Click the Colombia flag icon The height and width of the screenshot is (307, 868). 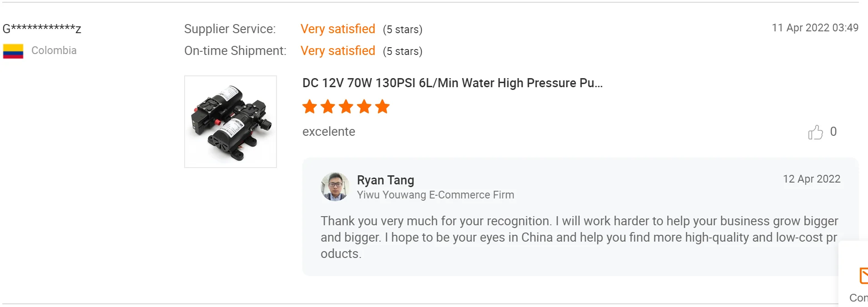tap(13, 51)
